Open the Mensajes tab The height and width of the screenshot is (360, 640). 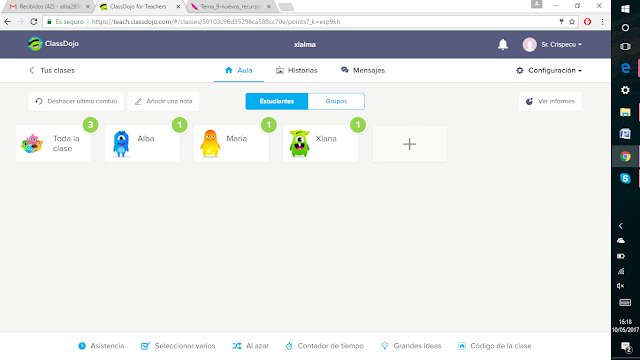tap(363, 70)
